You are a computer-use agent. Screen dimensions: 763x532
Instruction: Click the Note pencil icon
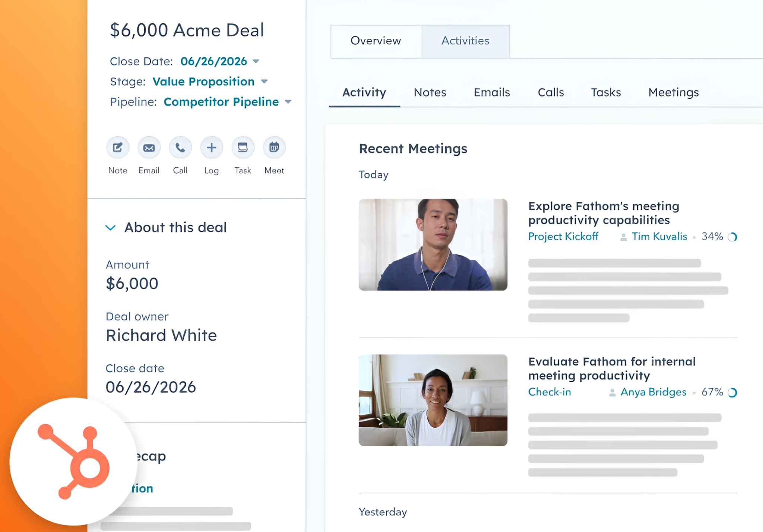[x=118, y=148]
